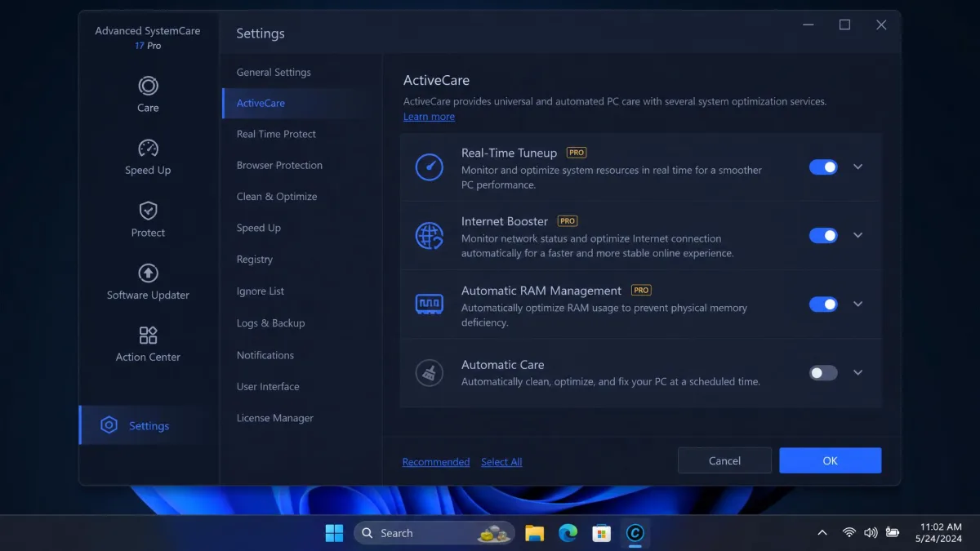The width and height of the screenshot is (980, 551).
Task: Click the Real-Time Tuneup title text
Action: tap(509, 153)
